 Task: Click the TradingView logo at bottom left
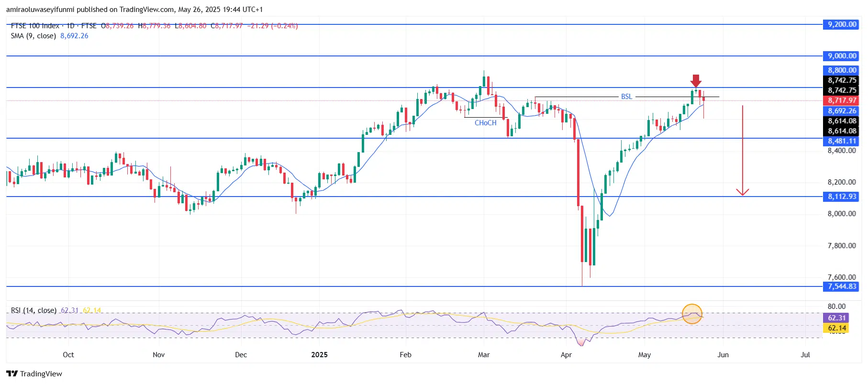coord(34,373)
